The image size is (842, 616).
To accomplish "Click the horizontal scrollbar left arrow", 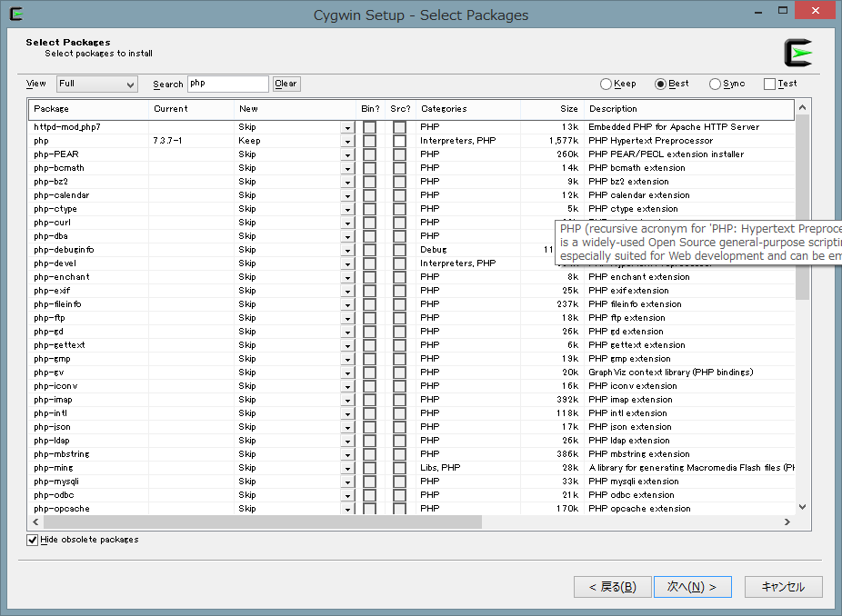I will click(x=36, y=522).
